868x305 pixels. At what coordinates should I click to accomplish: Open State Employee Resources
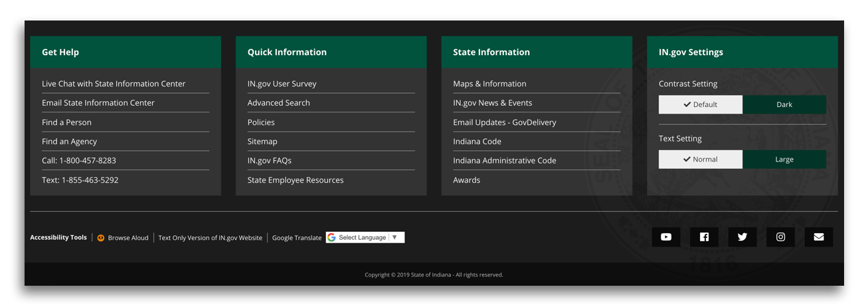(296, 180)
